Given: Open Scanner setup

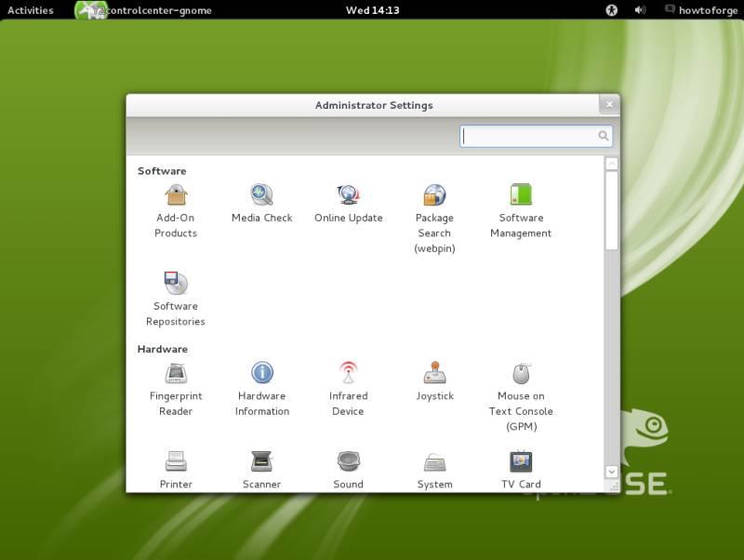Looking at the screenshot, I should [x=262, y=470].
